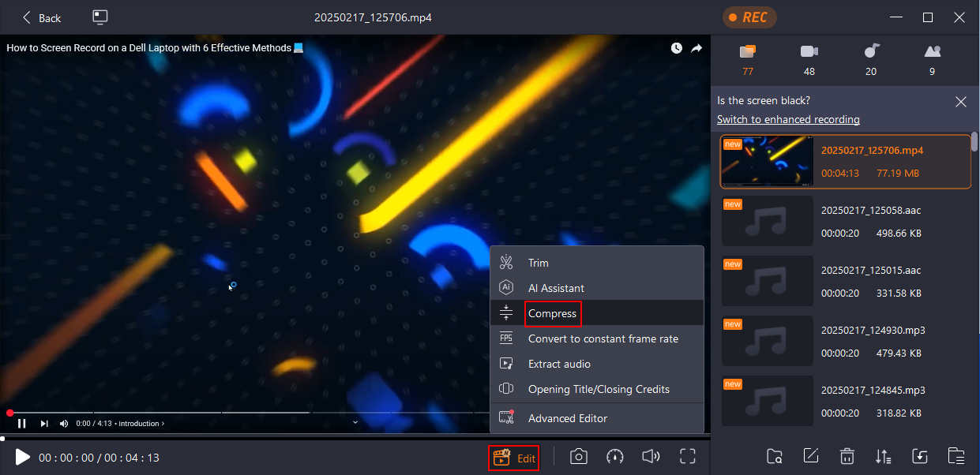
Task: Click the Trim scissors icon
Action: point(506,263)
